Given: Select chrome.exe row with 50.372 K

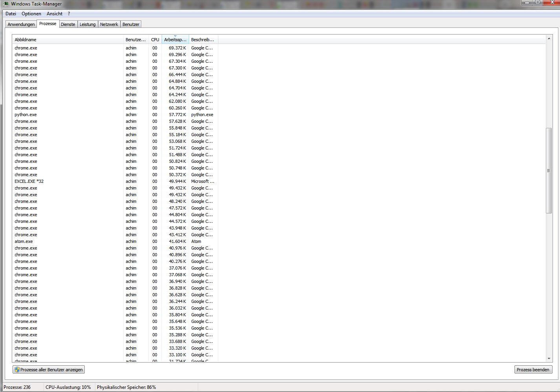Looking at the screenshot, I should (x=115, y=175).
